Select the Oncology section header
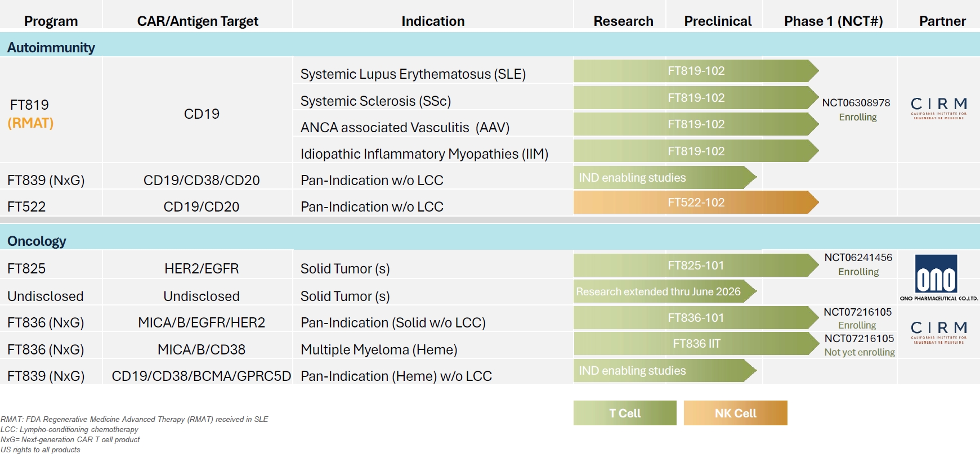Viewport: 980px width, 454px height. (37, 241)
